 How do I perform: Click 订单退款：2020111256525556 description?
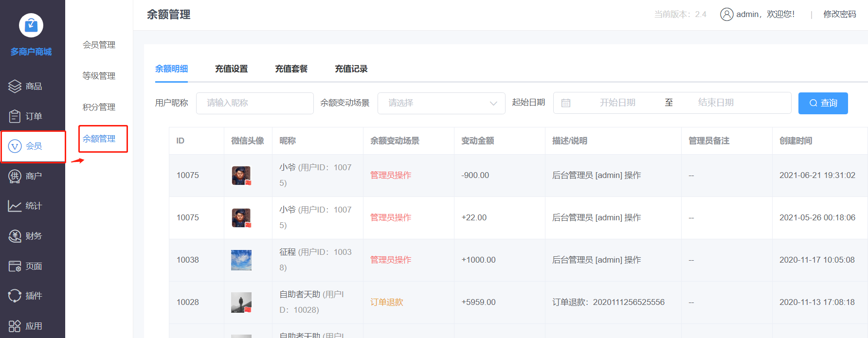click(x=608, y=302)
